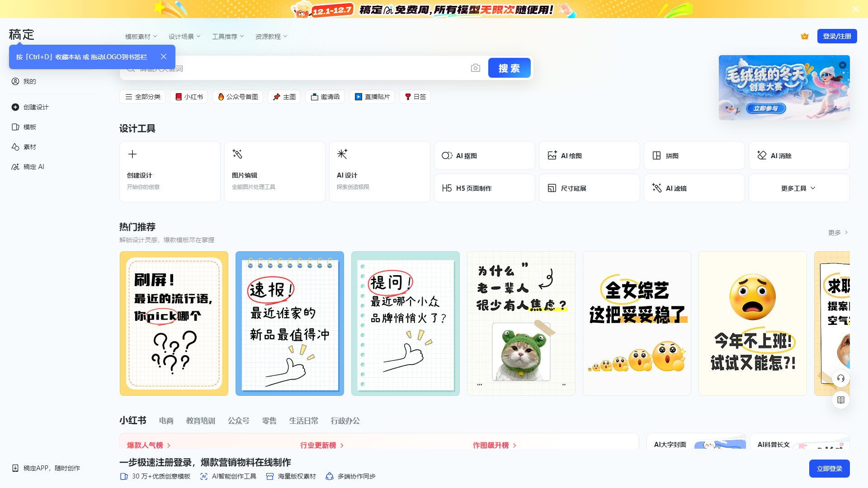Open 素材 from the left sidebar
The height and width of the screenshot is (488, 868).
[30, 146]
